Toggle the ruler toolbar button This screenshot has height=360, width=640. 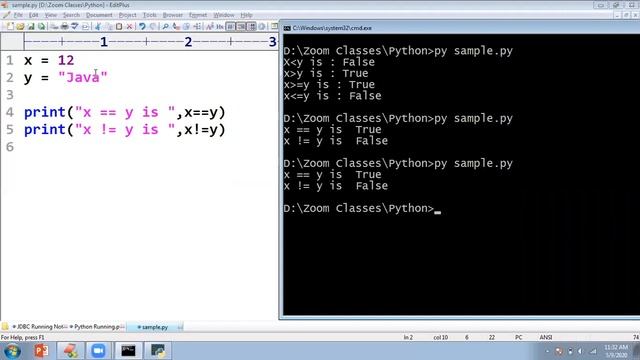[252, 27]
